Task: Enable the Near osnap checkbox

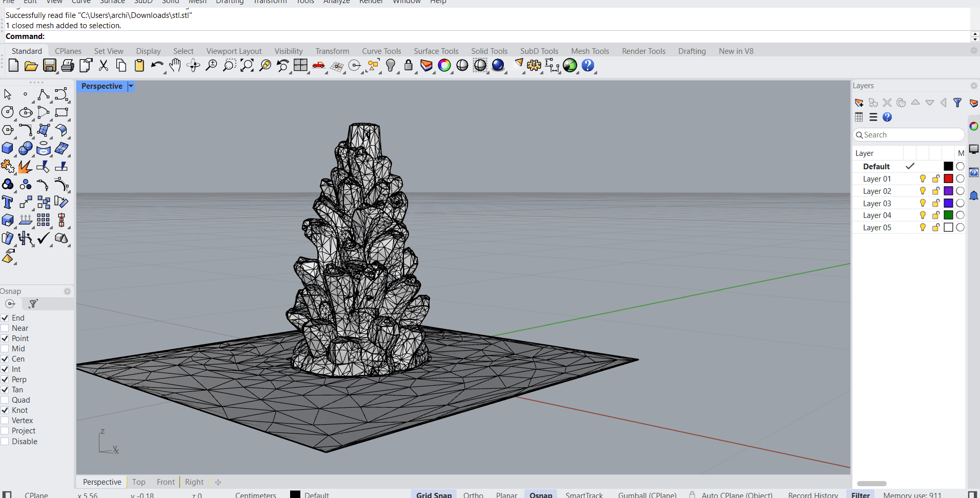Action: [5, 328]
